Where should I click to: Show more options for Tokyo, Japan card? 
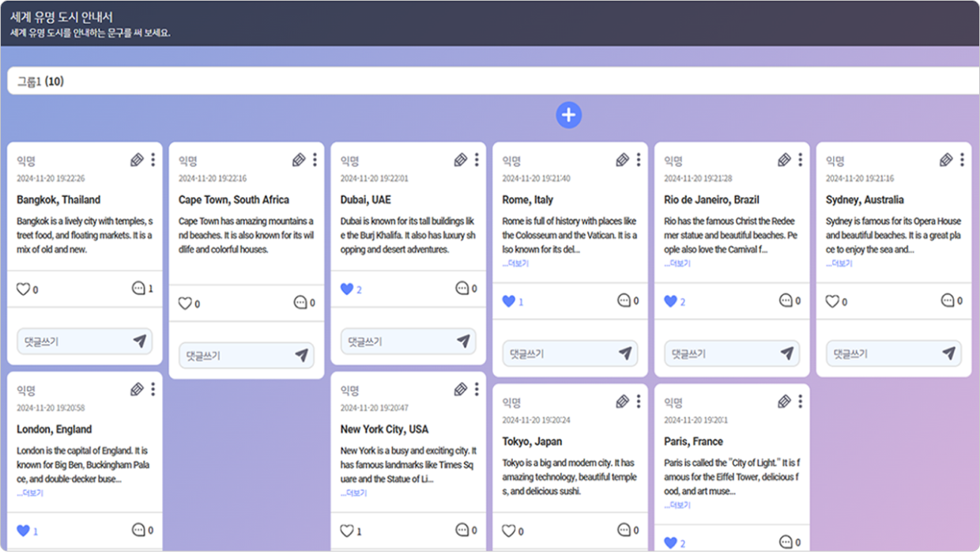click(639, 402)
